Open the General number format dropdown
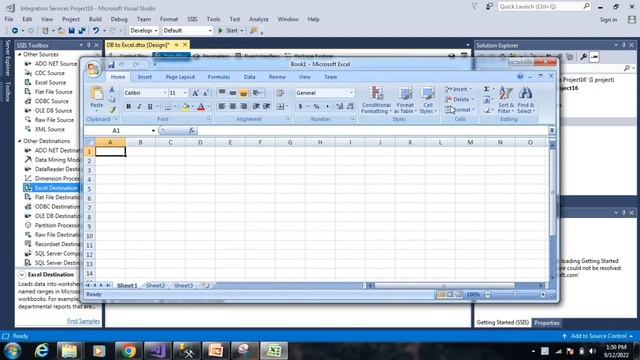Viewport: 640px width, 360px height. [x=351, y=93]
